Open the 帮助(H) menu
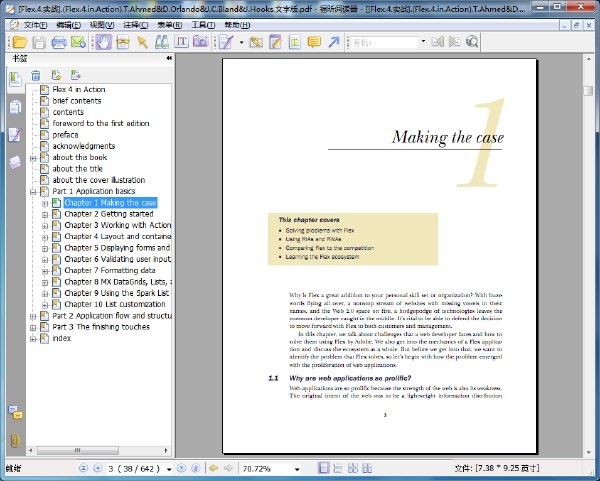600x481 pixels. tap(237, 25)
